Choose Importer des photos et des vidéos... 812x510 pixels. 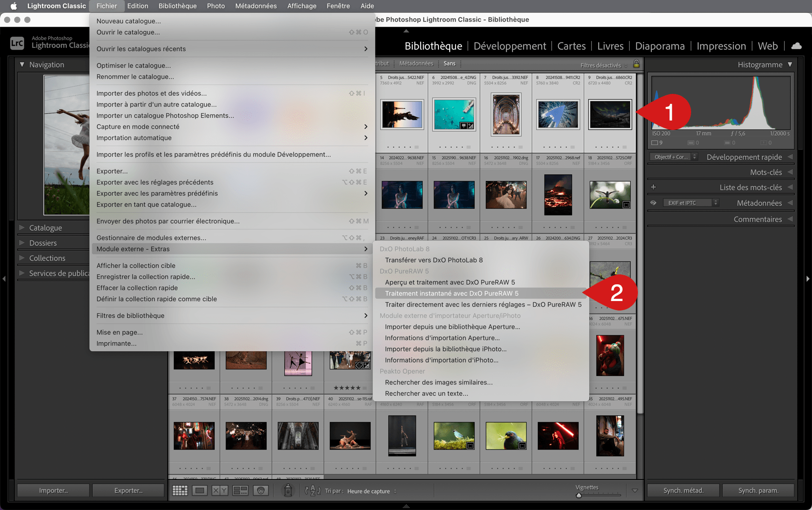232,93
